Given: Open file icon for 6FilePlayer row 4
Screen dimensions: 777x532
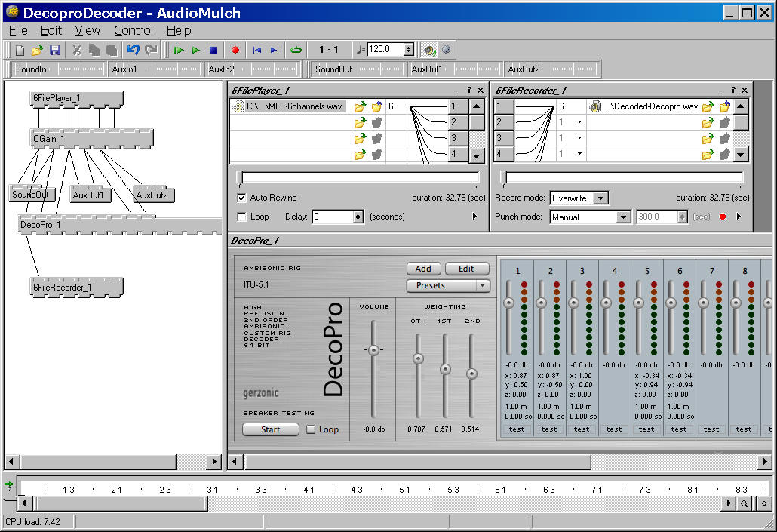Looking at the screenshot, I should pyautogui.click(x=361, y=154).
